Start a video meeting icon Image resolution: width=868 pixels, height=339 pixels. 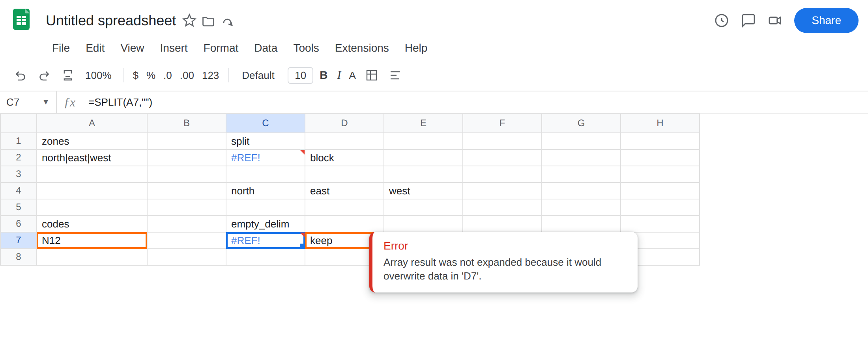click(x=775, y=20)
